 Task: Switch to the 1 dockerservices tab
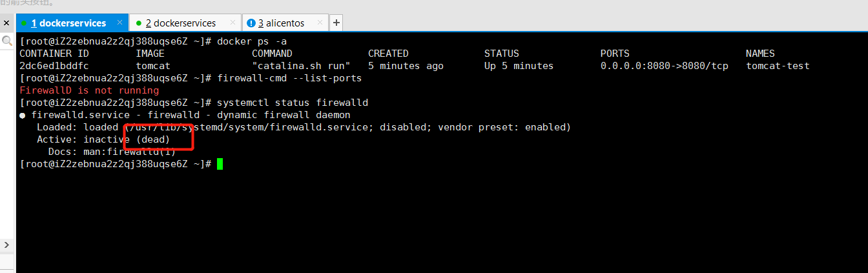click(68, 23)
